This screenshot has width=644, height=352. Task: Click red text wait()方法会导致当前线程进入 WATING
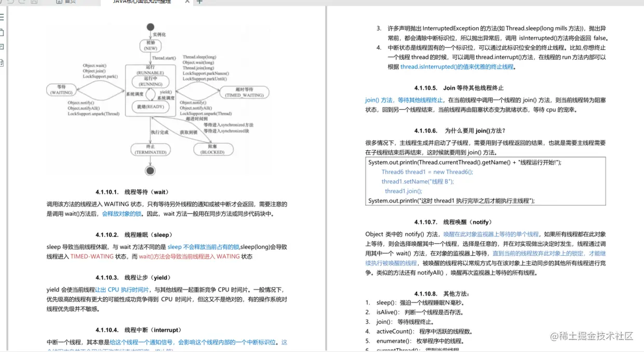(189, 256)
